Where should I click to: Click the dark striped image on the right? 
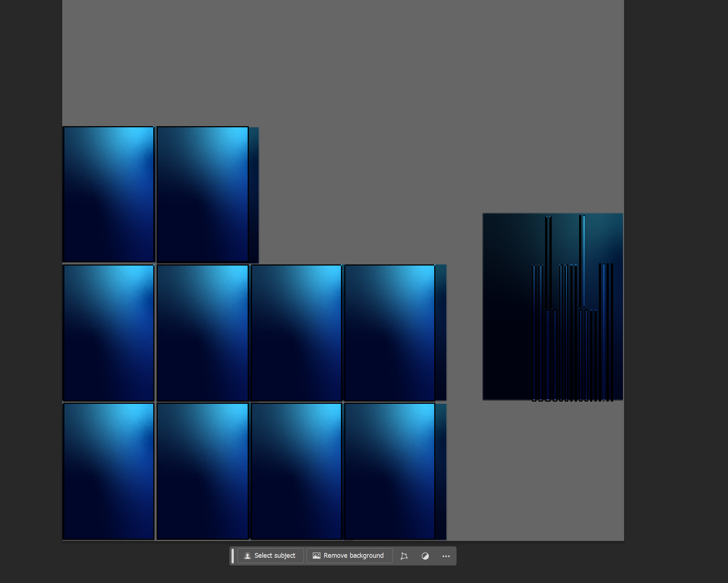[x=552, y=306]
